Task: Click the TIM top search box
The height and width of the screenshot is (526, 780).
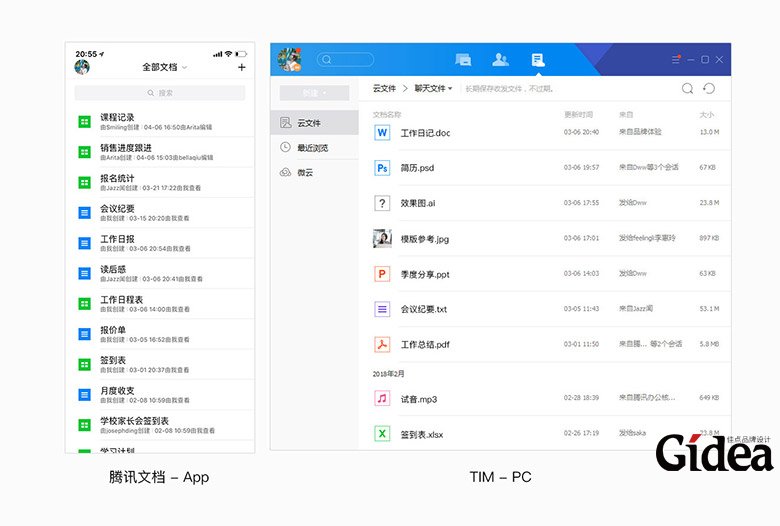Action: click(x=345, y=60)
